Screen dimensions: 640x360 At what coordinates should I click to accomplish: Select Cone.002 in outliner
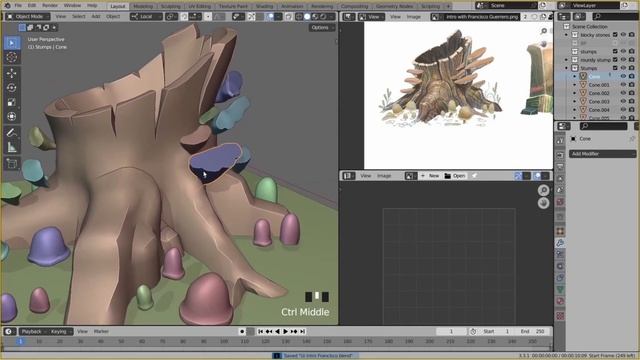click(x=598, y=93)
